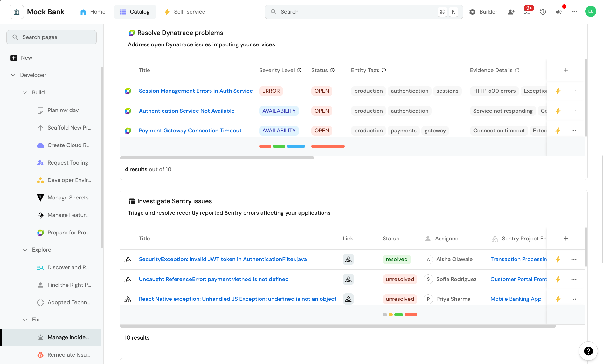This screenshot has height=364, width=603.
Task: Add a column to the Sentry issues table
Action: coord(566,239)
